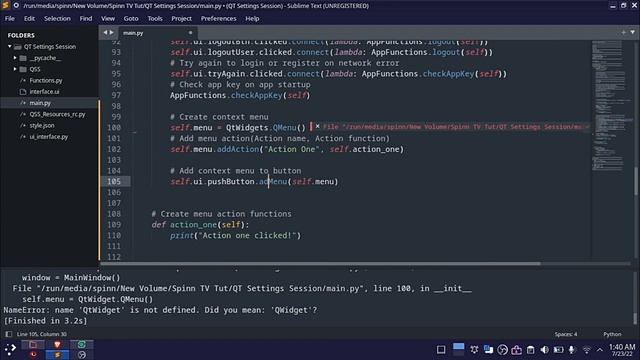
Task: Expand the QSS folder
Action: click(15, 69)
